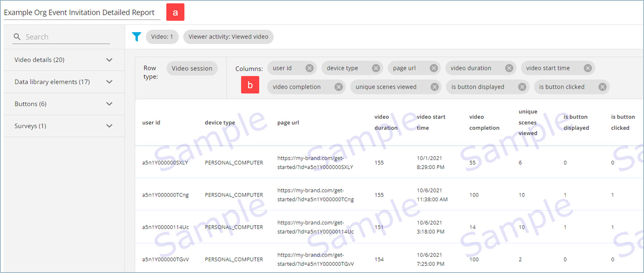Open the Video: 1 filter chip

[162, 37]
